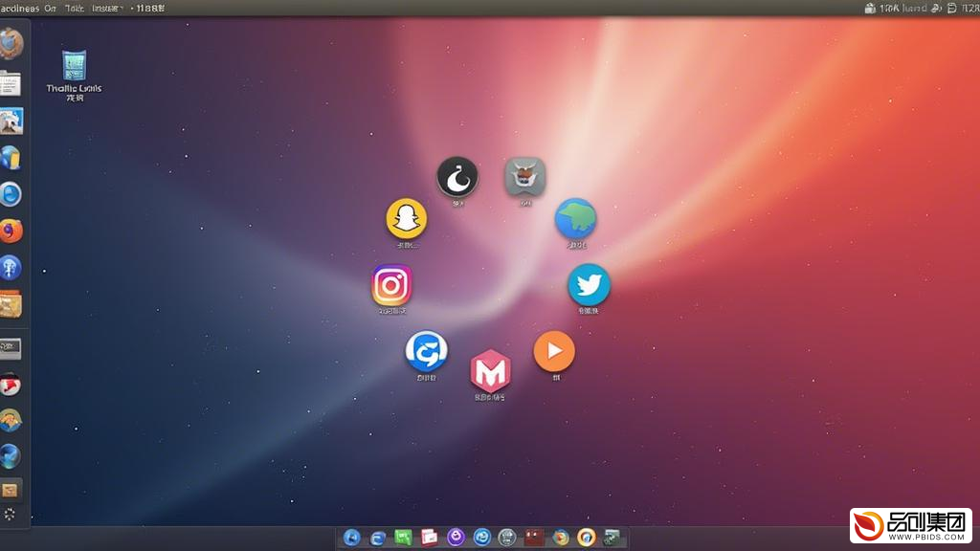Viewport: 980px width, 551px height.
Task: Open the 'On' menu in top bar
Action: click(50, 8)
